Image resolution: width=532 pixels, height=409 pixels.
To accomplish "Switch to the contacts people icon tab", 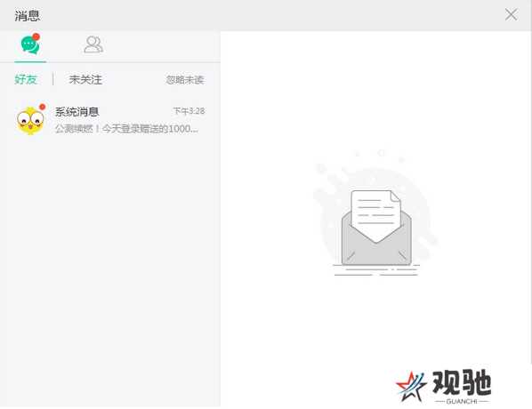I will (93, 44).
